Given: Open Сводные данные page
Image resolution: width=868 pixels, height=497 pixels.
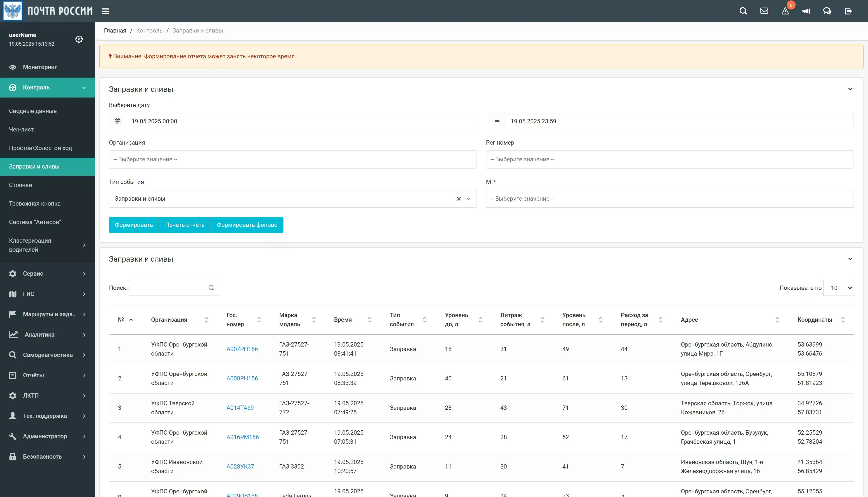Looking at the screenshot, I should click(33, 111).
